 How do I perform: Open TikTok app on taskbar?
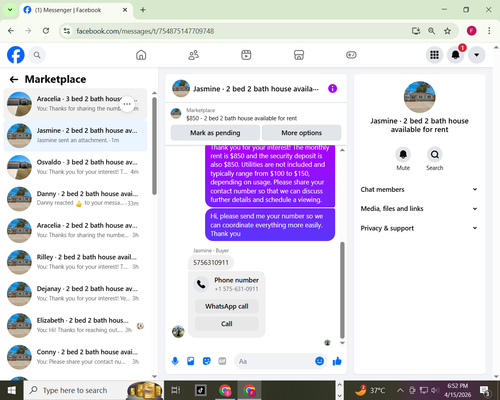[201, 390]
